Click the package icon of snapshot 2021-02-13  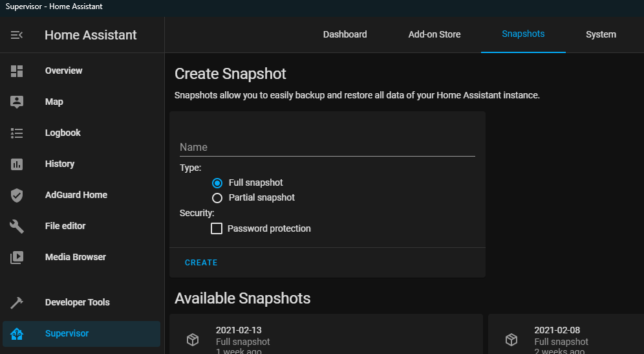(193, 340)
